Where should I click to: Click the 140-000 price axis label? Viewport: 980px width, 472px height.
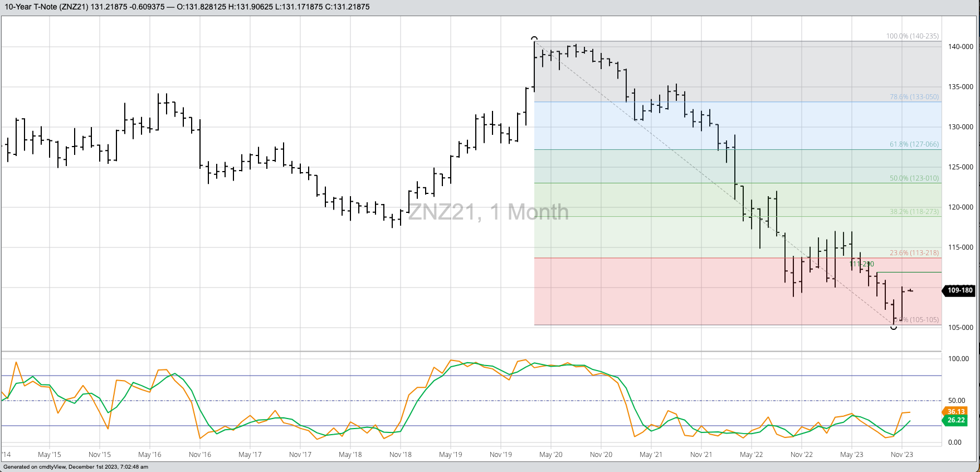click(x=961, y=47)
